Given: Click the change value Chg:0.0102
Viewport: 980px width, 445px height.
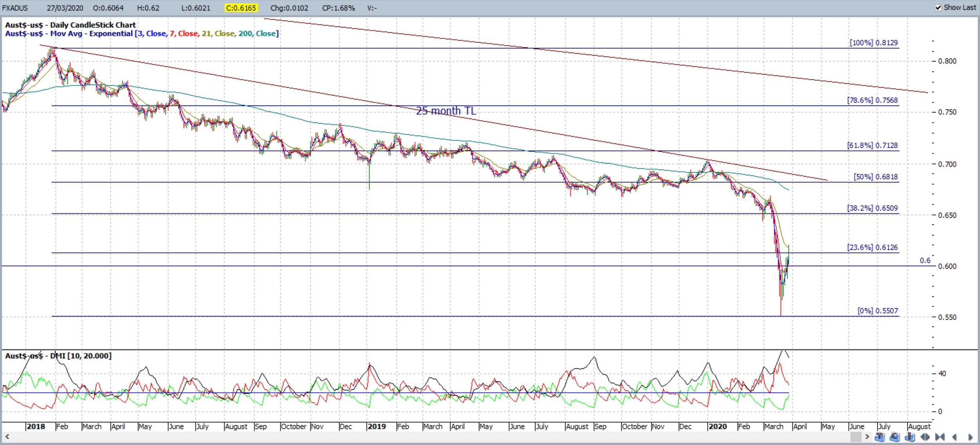Looking at the screenshot, I should coord(289,8).
